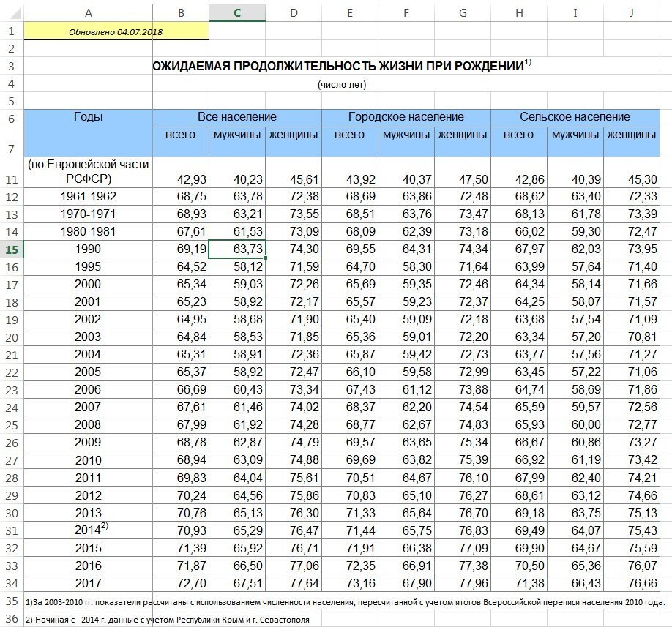Screen dimensions: 672x627
Task: Select row 34 header
Action: coord(12,583)
